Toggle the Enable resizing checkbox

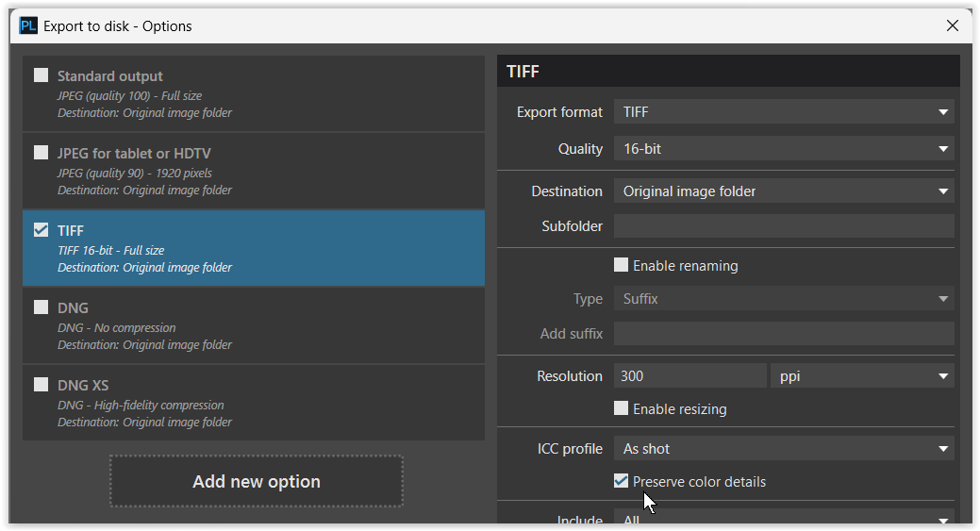point(622,408)
